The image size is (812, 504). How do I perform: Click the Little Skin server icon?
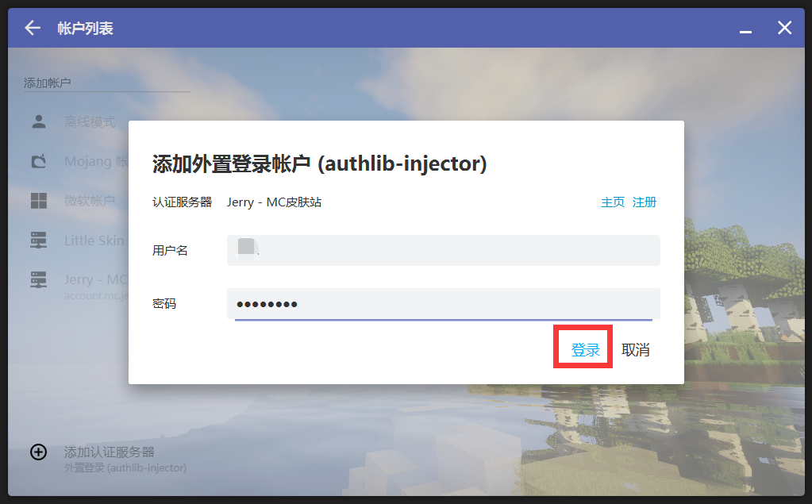(x=39, y=240)
